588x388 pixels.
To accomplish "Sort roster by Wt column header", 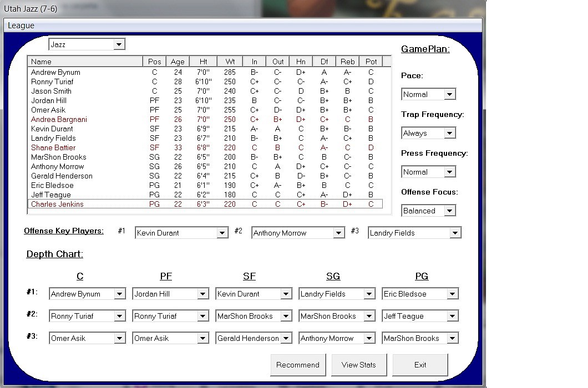I will (x=230, y=62).
